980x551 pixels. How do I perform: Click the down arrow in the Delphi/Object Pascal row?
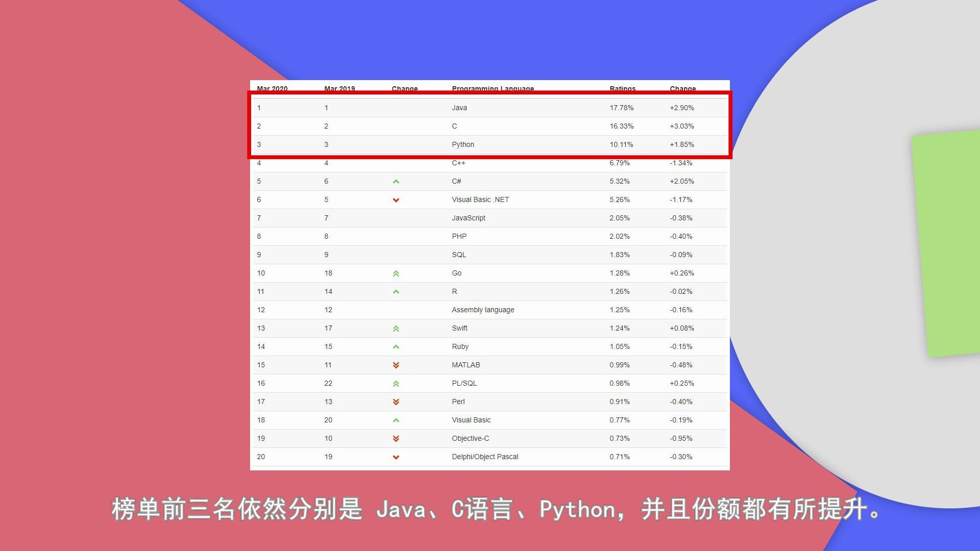point(396,457)
